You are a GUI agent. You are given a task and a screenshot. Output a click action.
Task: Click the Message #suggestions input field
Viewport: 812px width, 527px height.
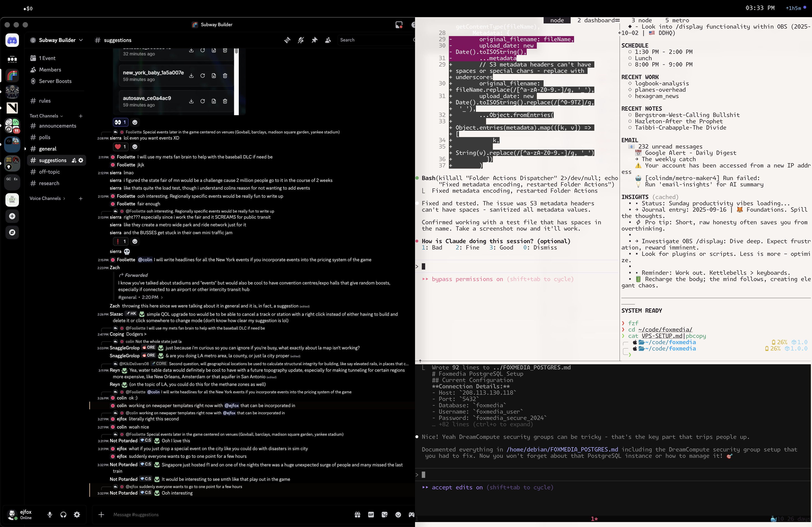[x=205, y=515]
